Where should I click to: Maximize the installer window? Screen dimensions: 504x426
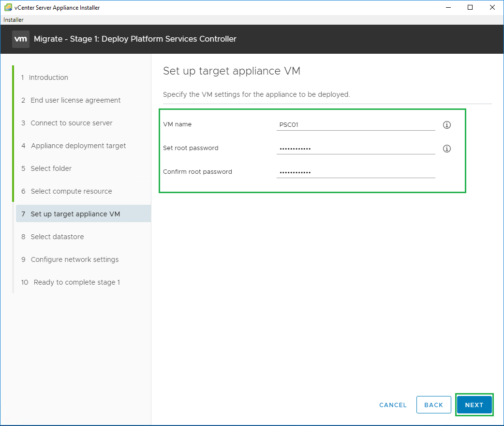470,7
